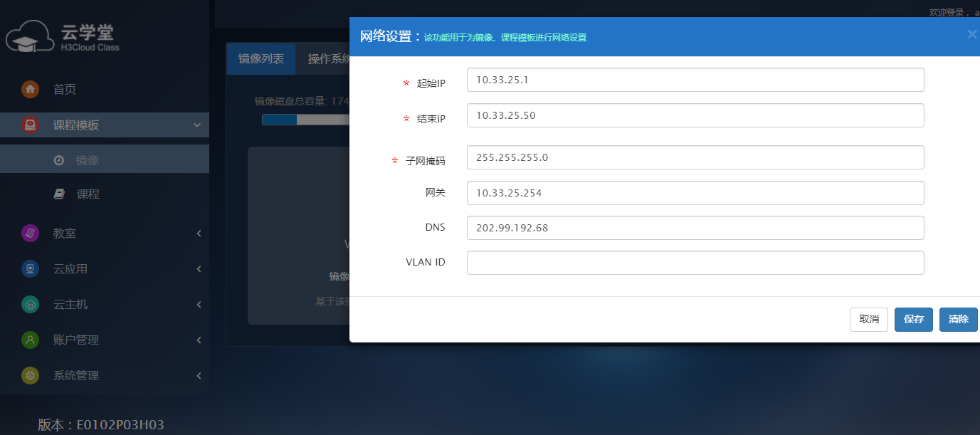Click the 起始IP input field

point(695,80)
